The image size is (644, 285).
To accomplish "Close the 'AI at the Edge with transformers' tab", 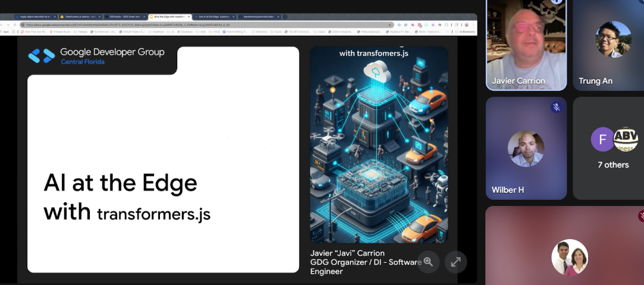I will (x=189, y=17).
